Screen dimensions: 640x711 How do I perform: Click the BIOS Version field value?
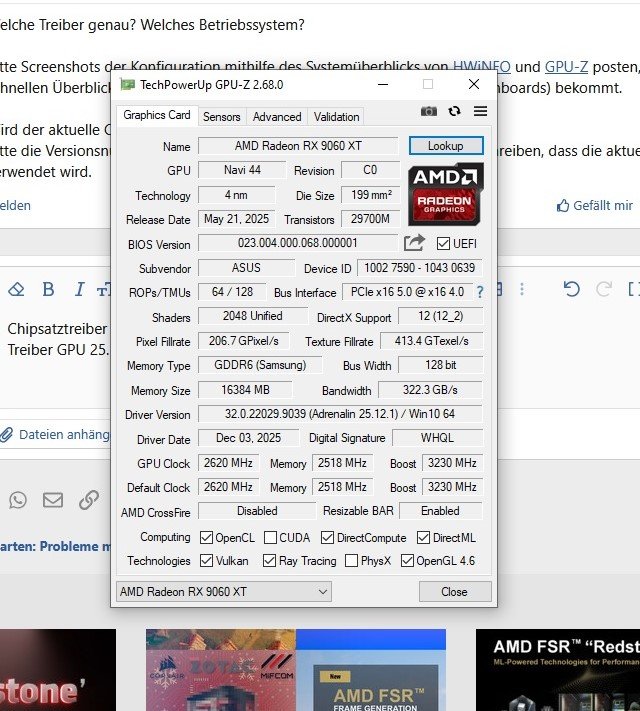coord(298,243)
